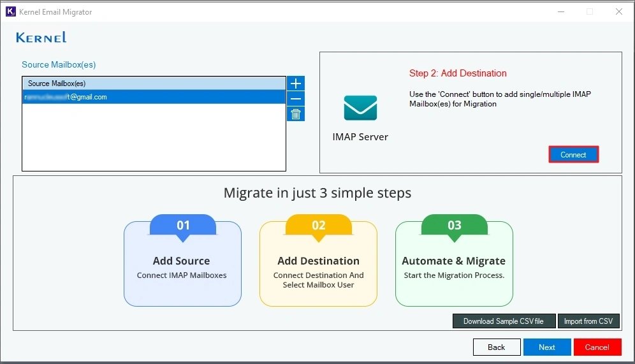Select the gmail.com source mailbox row
Viewport: 635px width, 364px height.
click(153, 97)
